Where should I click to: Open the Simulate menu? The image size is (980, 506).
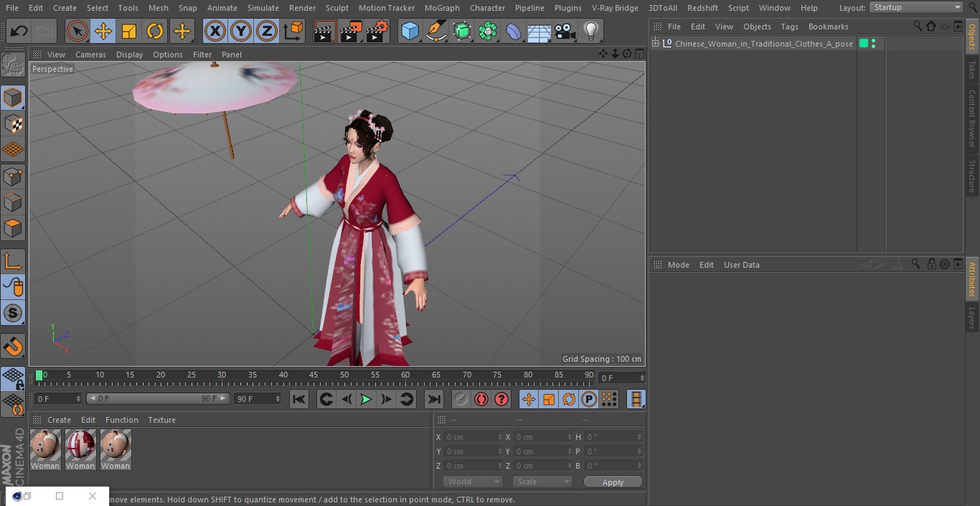[x=263, y=8]
